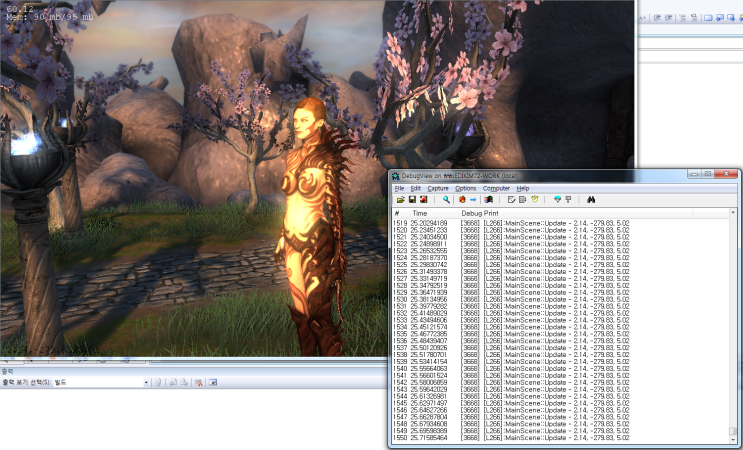The image size is (743, 450).
Task: Click the Go to previous message icon
Action: pos(173,382)
